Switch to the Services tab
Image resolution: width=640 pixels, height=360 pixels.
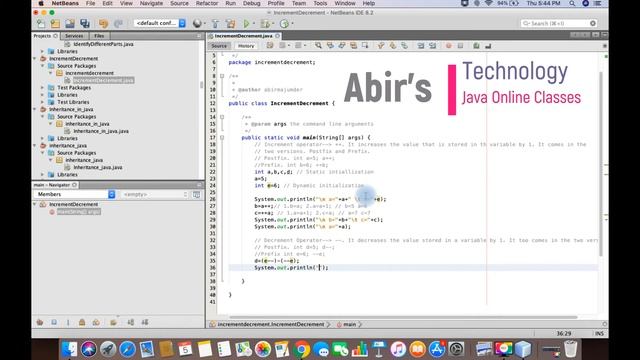click(74, 36)
